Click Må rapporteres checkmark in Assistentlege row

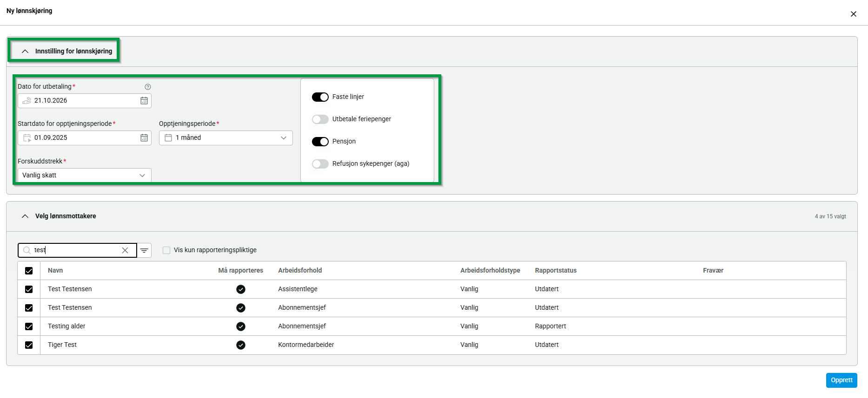click(241, 289)
